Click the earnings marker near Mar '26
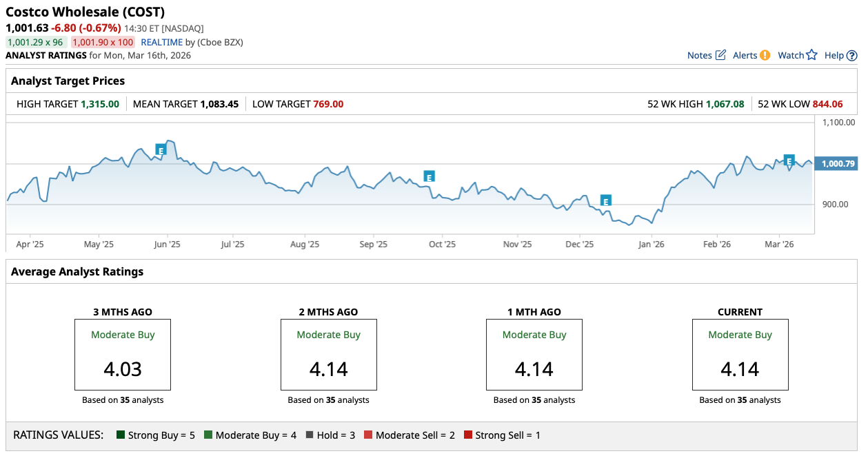Viewport: 868px width, 458px height. tap(789, 160)
